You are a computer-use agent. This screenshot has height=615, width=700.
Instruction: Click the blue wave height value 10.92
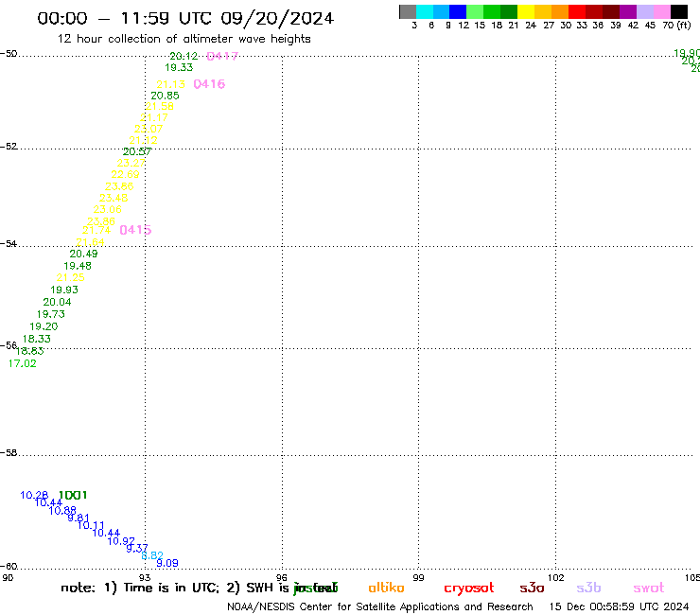pos(121,541)
